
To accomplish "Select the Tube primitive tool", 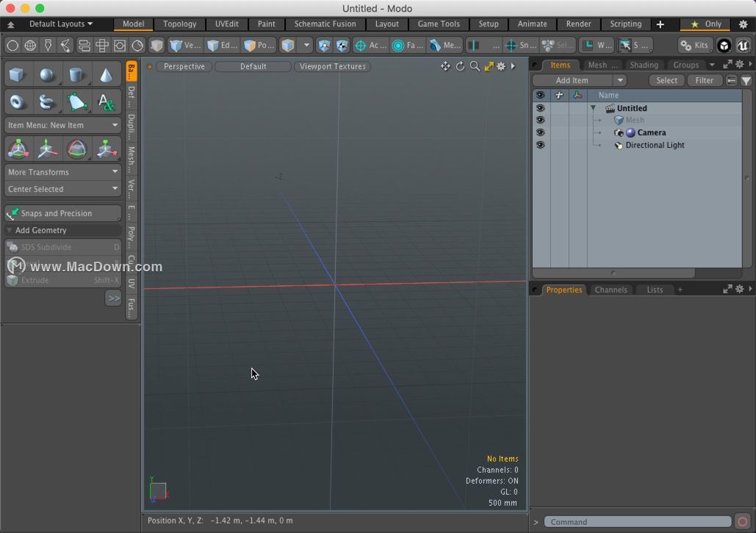I will tap(47, 101).
